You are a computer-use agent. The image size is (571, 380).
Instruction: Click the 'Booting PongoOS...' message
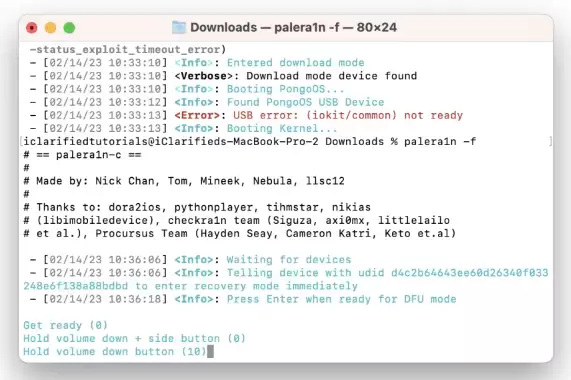(x=286, y=89)
